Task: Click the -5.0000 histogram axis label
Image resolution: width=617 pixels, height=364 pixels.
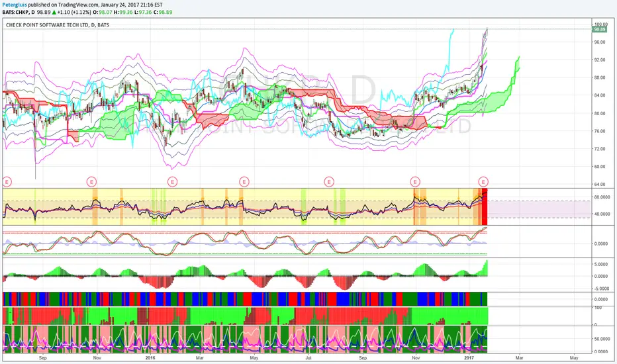Action: [601, 289]
